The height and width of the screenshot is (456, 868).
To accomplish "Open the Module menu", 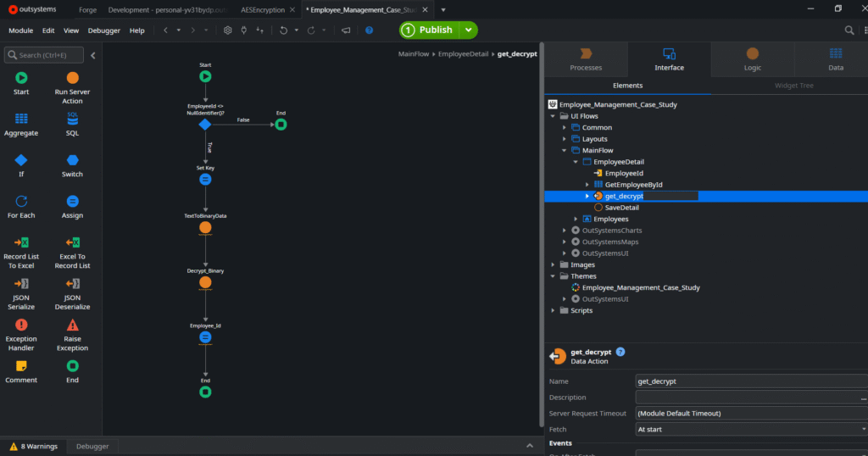I will (x=20, y=31).
